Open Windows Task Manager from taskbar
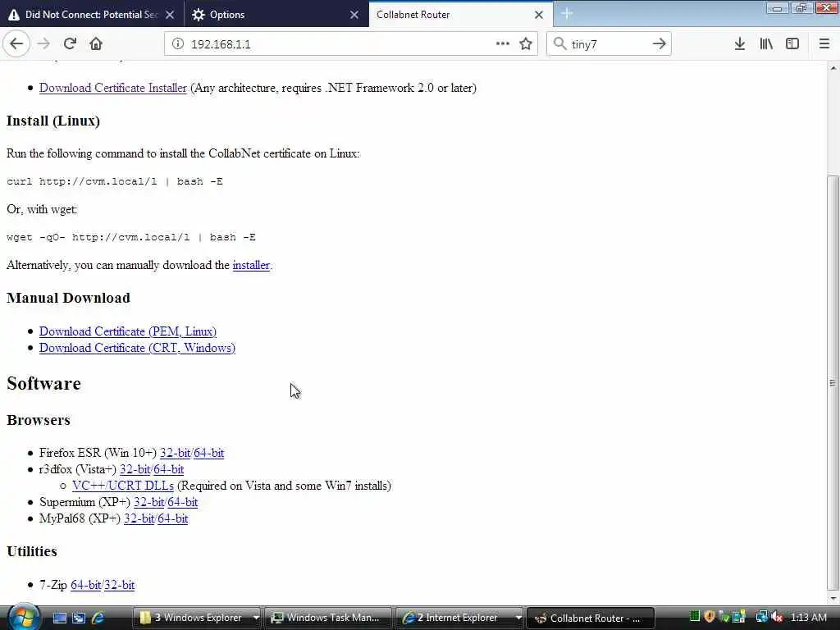This screenshot has height=630, width=840. click(327, 618)
